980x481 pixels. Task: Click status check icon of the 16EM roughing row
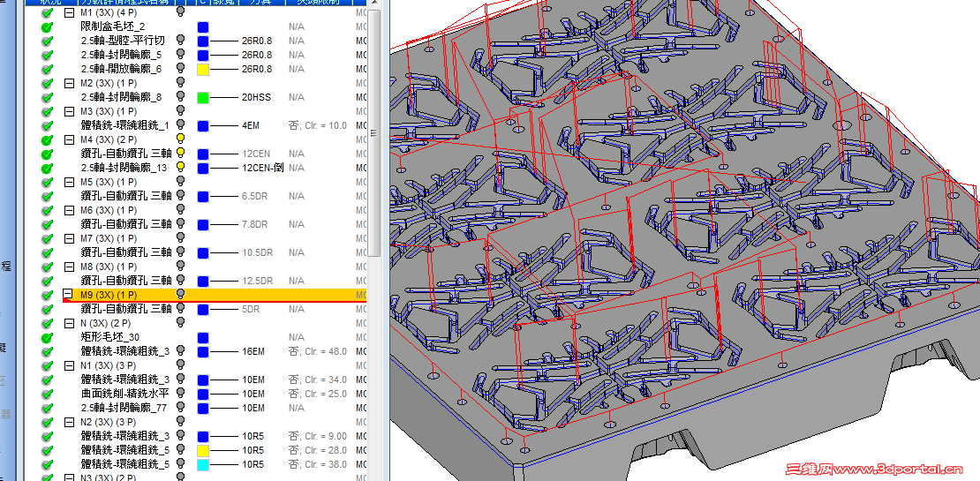[47, 351]
